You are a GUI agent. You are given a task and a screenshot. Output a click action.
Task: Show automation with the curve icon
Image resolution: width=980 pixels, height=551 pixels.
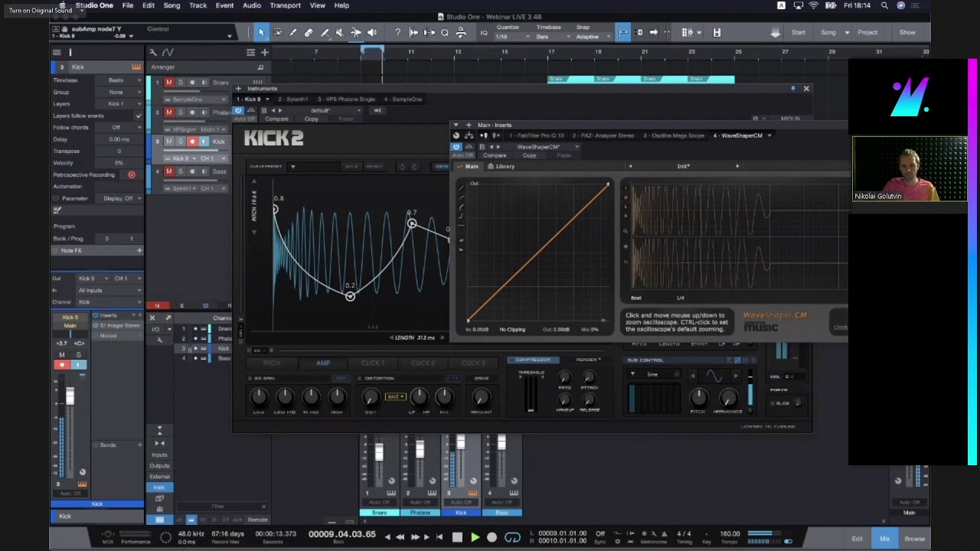point(168,52)
